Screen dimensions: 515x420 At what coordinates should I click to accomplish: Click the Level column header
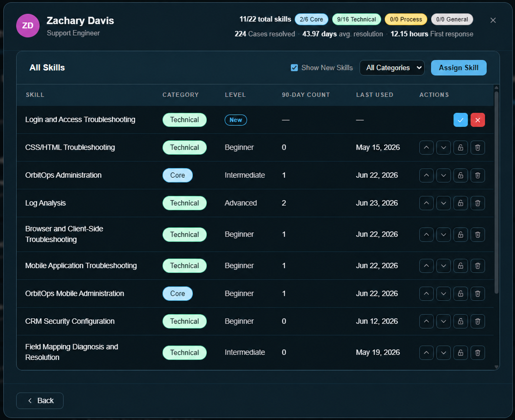click(235, 95)
